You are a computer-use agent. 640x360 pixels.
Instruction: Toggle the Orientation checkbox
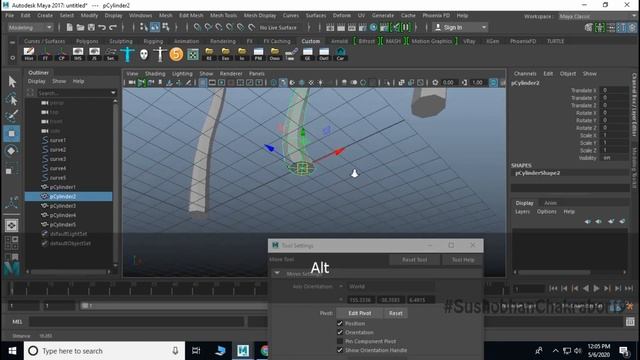(340, 332)
